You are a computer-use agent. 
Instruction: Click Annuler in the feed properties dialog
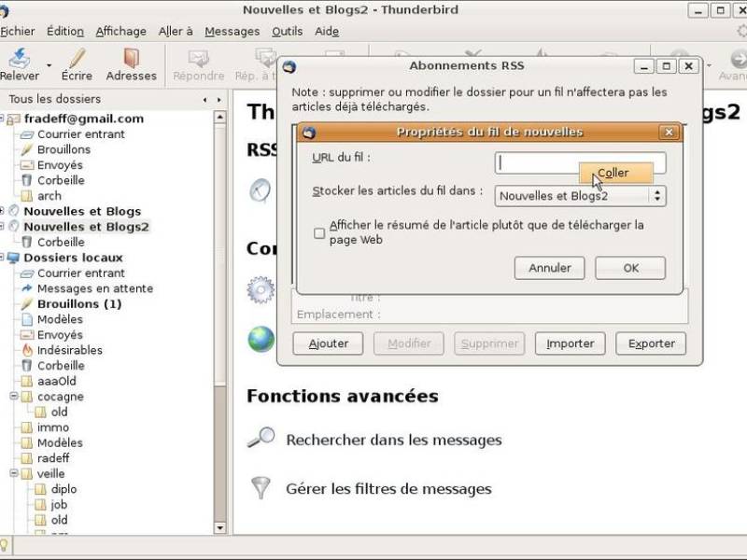(x=549, y=268)
